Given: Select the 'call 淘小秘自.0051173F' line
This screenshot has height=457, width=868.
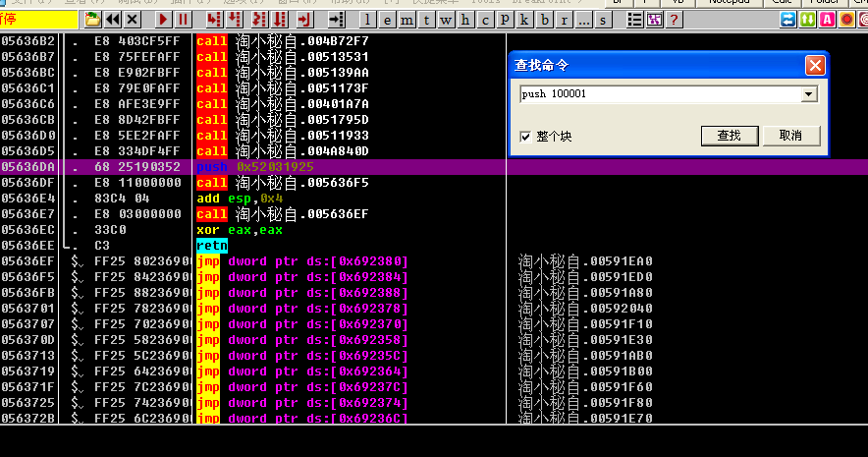Looking at the screenshot, I should pyautogui.click(x=283, y=88).
